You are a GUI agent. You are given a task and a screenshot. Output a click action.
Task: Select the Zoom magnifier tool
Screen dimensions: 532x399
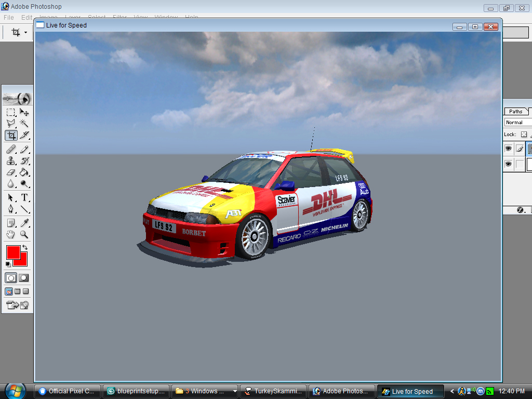coord(24,234)
